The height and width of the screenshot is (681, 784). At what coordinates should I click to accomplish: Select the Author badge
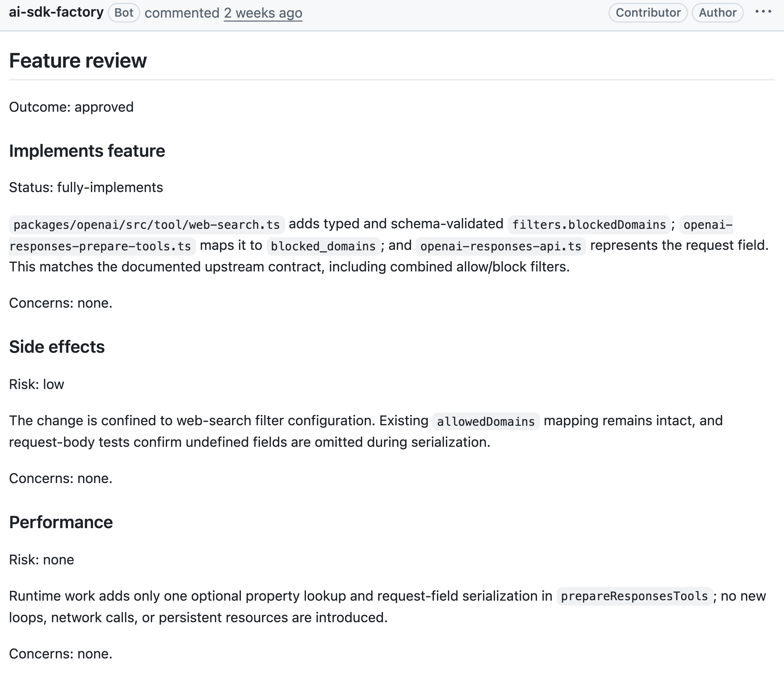tap(718, 12)
